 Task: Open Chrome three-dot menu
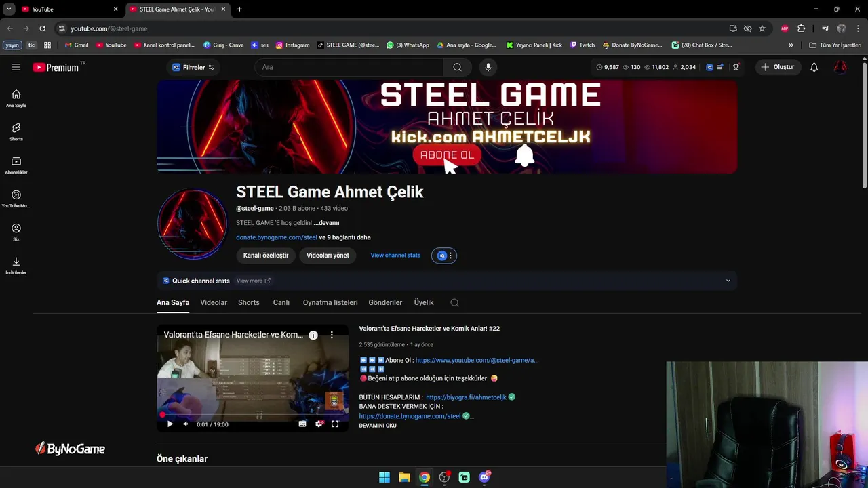click(857, 28)
